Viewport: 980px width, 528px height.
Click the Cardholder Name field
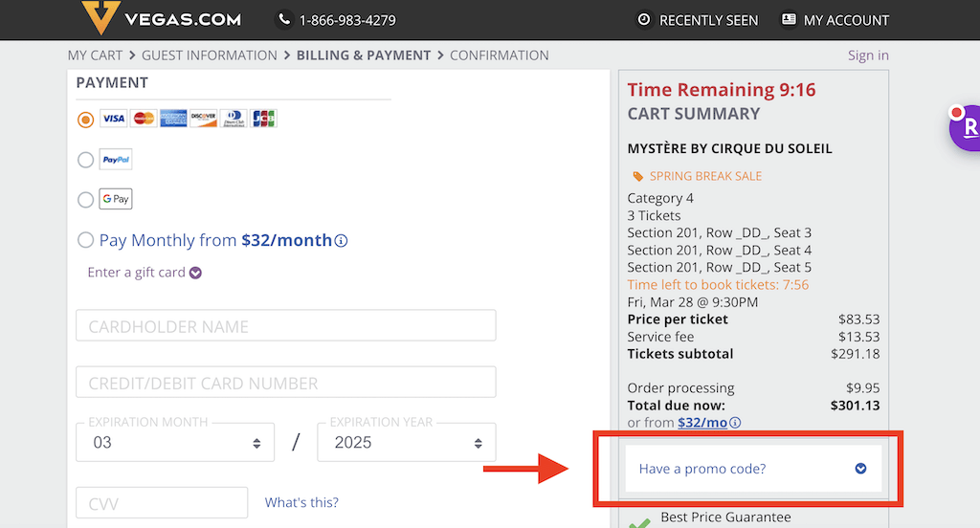click(x=285, y=326)
